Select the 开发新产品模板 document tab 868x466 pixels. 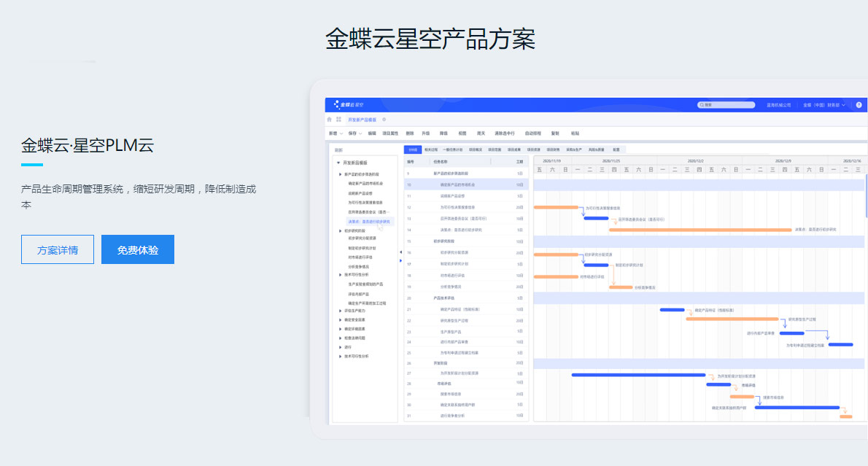(362, 120)
